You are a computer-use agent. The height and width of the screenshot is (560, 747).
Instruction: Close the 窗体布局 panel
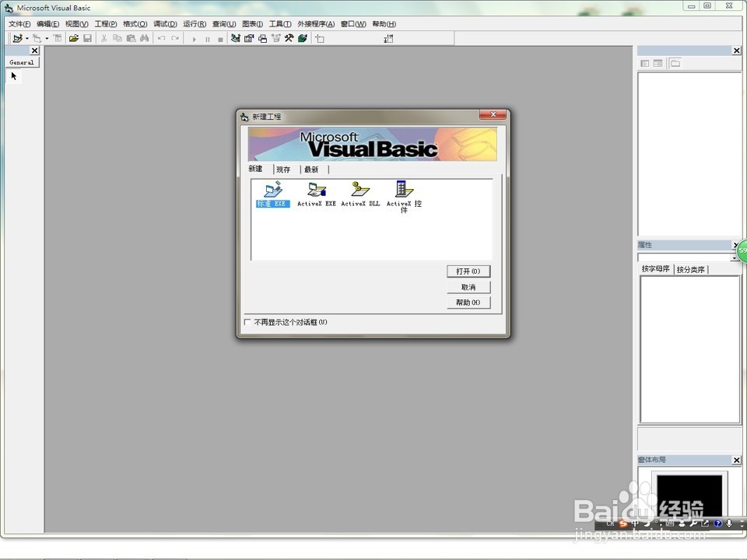[737, 460]
